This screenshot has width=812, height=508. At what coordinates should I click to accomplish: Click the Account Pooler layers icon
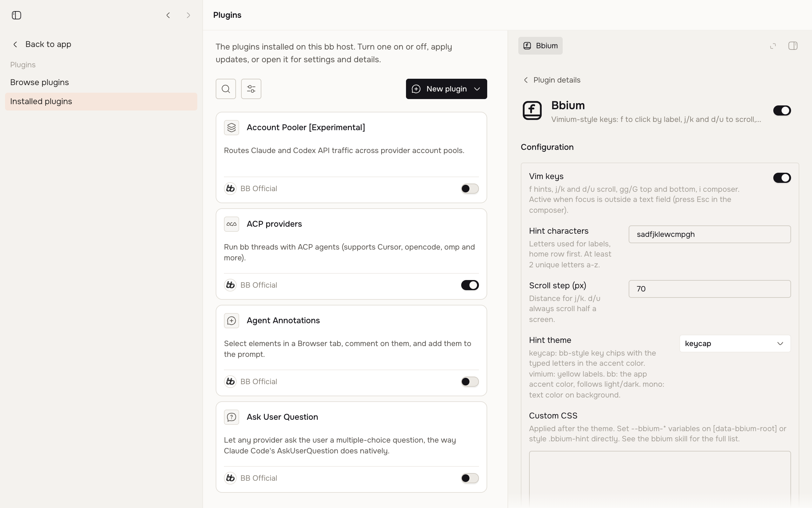coord(232,128)
